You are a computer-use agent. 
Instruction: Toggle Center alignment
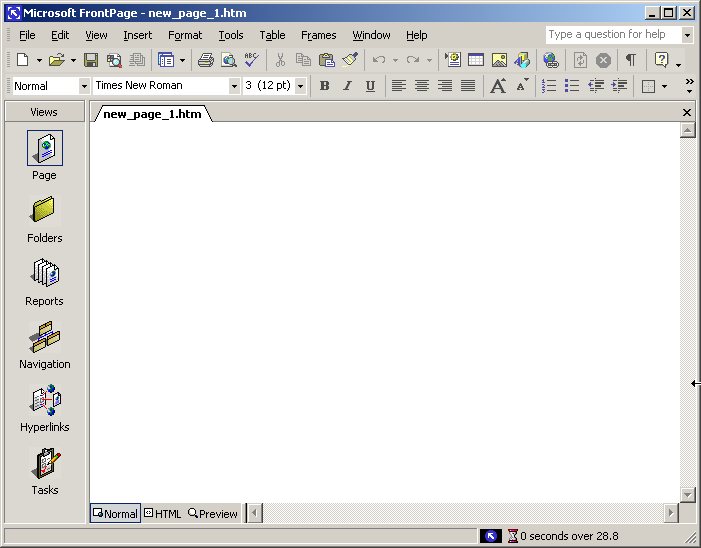422,85
